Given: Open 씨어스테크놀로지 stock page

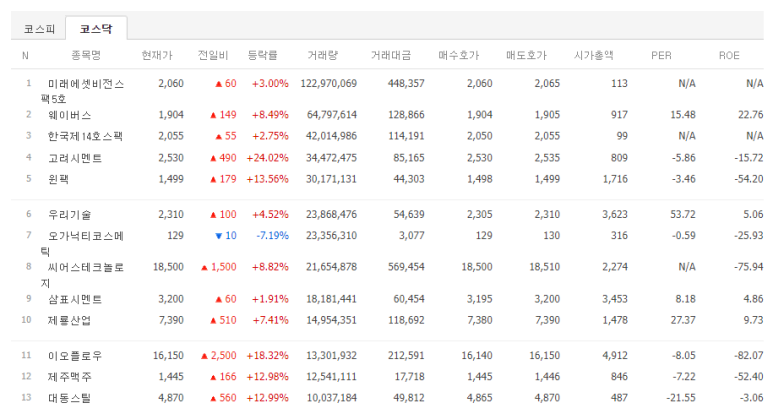Looking at the screenshot, I should pyautogui.click(x=82, y=275).
